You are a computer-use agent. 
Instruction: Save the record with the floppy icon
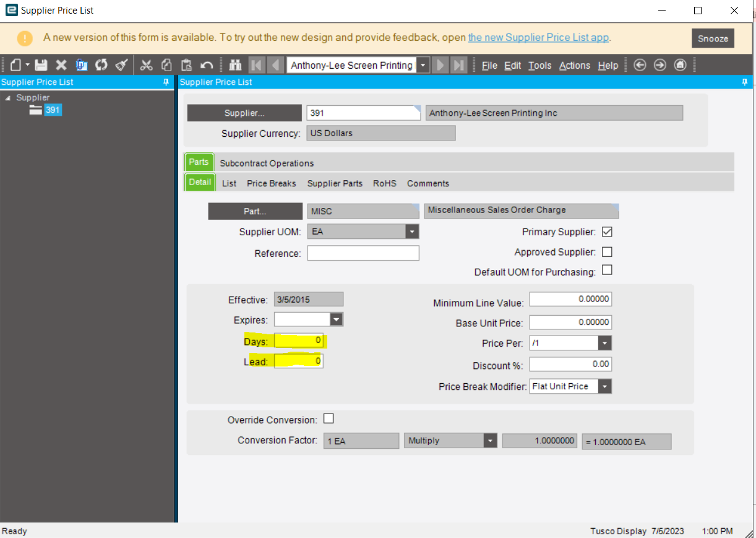(x=41, y=65)
